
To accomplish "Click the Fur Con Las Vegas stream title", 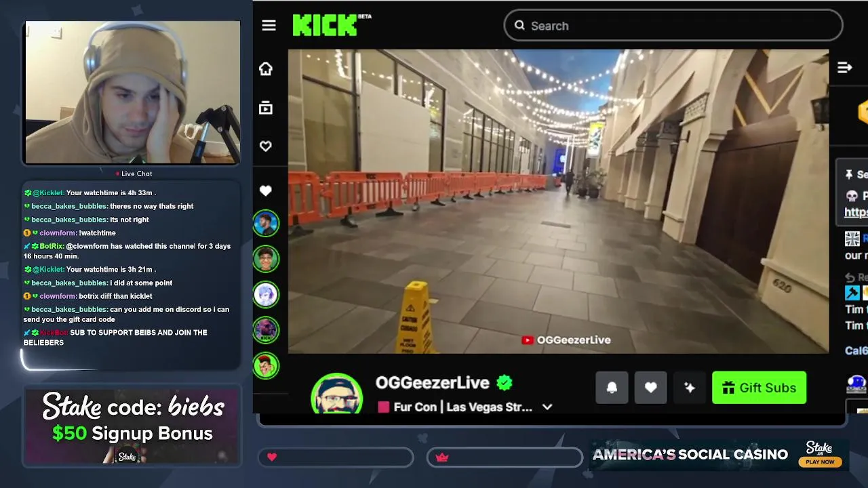I will [x=463, y=407].
